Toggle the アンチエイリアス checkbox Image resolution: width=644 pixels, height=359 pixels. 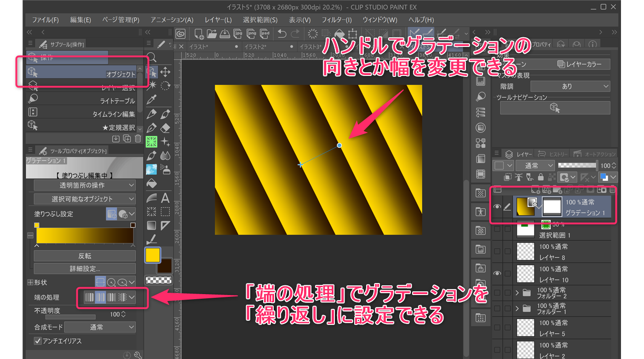coord(38,341)
